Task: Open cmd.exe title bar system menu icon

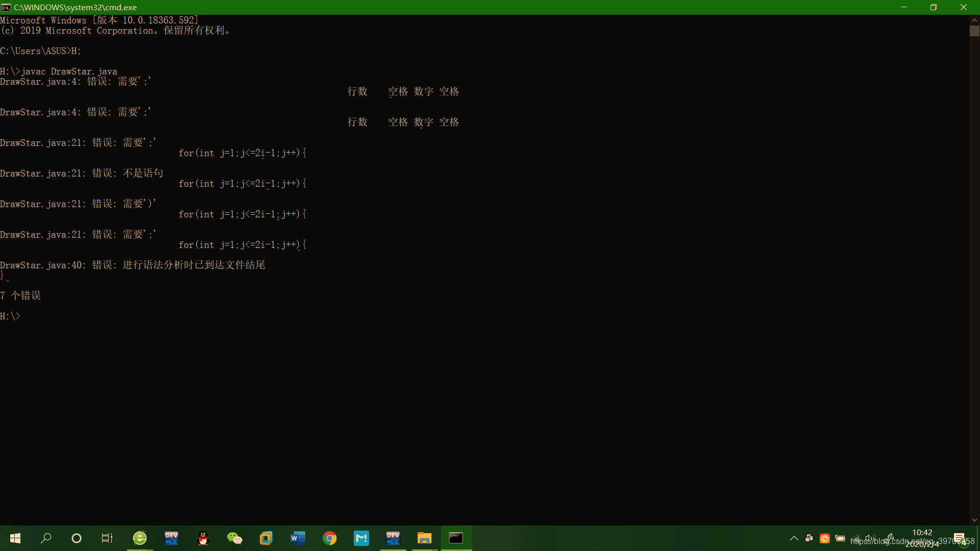Action: tap(6, 7)
